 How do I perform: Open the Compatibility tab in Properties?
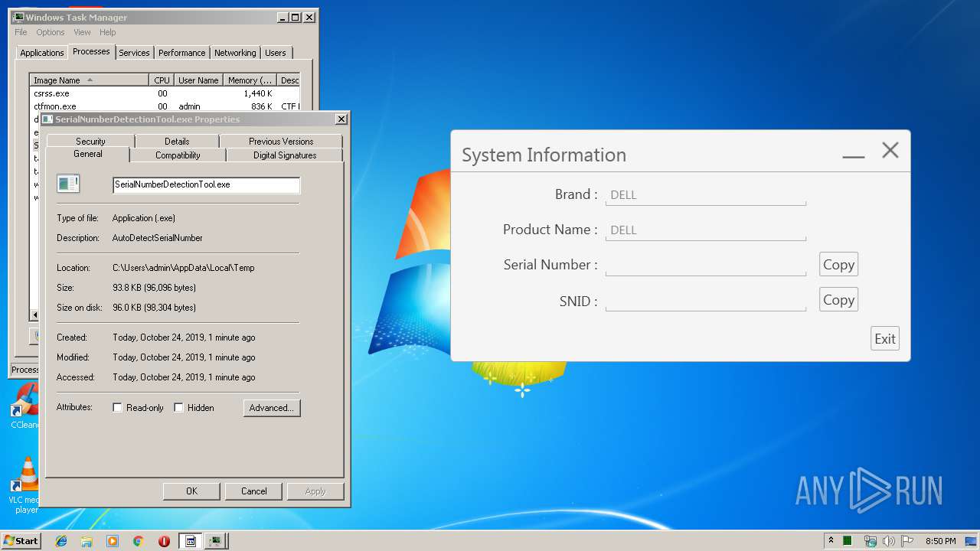pos(178,155)
